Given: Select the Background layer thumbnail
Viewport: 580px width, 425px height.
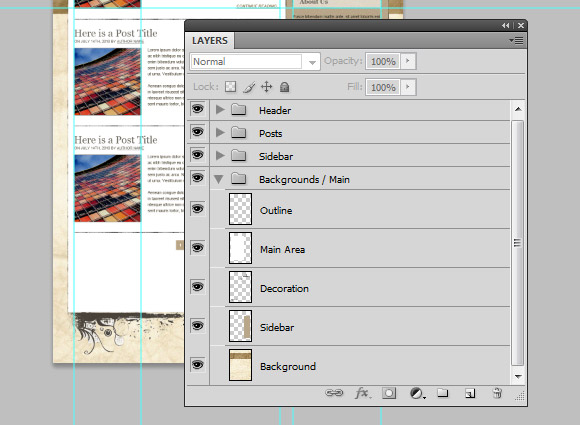Looking at the screenshot, I should coord(240,365).
